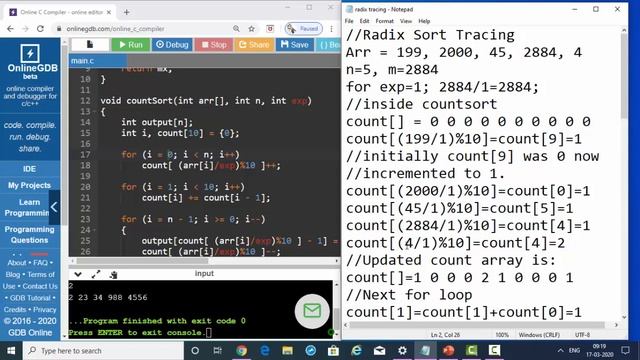Screen dimensions: 640x360
Task: Open Google Chrome from the taskbar
Action: pyautogui.click(x=242, y=351)
